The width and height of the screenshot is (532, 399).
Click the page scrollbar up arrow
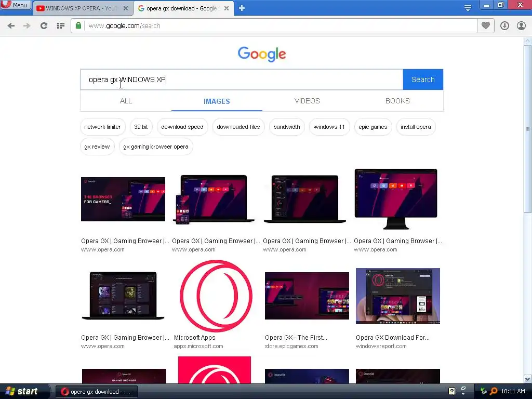[528, 41]
